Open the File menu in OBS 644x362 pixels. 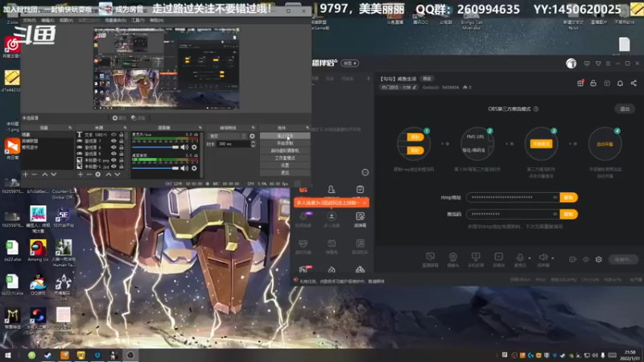pos(29,20)
